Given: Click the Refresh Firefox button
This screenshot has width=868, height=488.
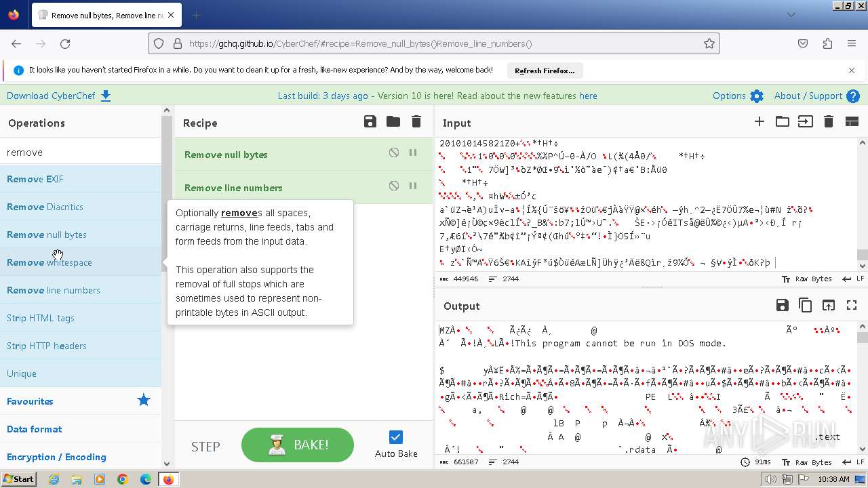Looking at the screenshot, I should click(x=545, y=70).
